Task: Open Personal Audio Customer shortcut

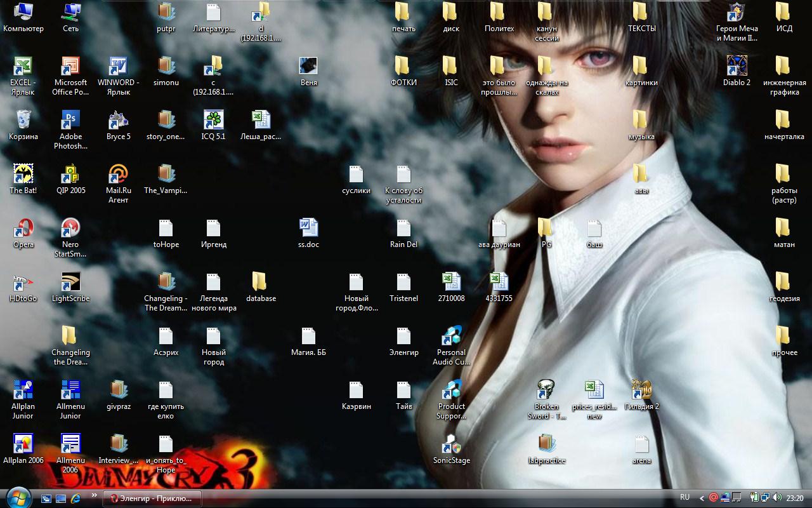Action: pos(451,345)
